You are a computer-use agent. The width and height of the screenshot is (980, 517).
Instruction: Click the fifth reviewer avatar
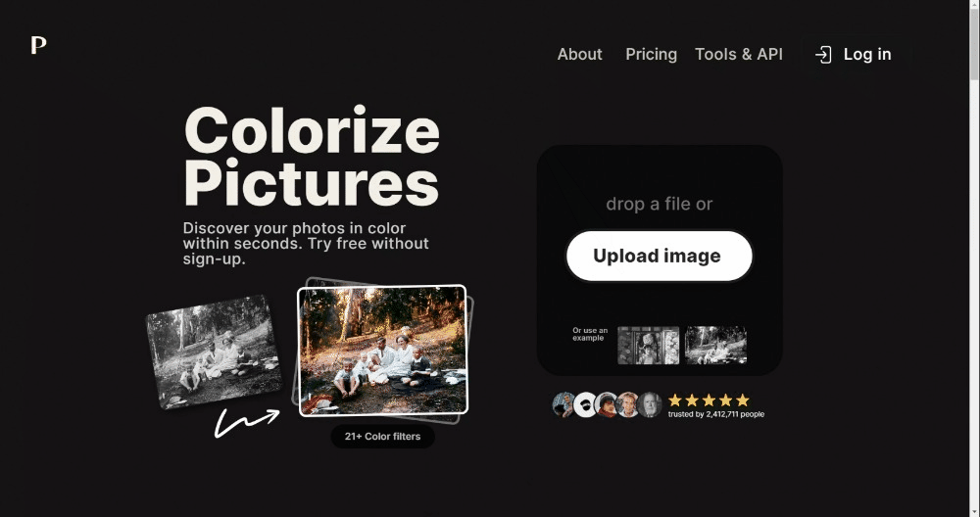(650, 404)
